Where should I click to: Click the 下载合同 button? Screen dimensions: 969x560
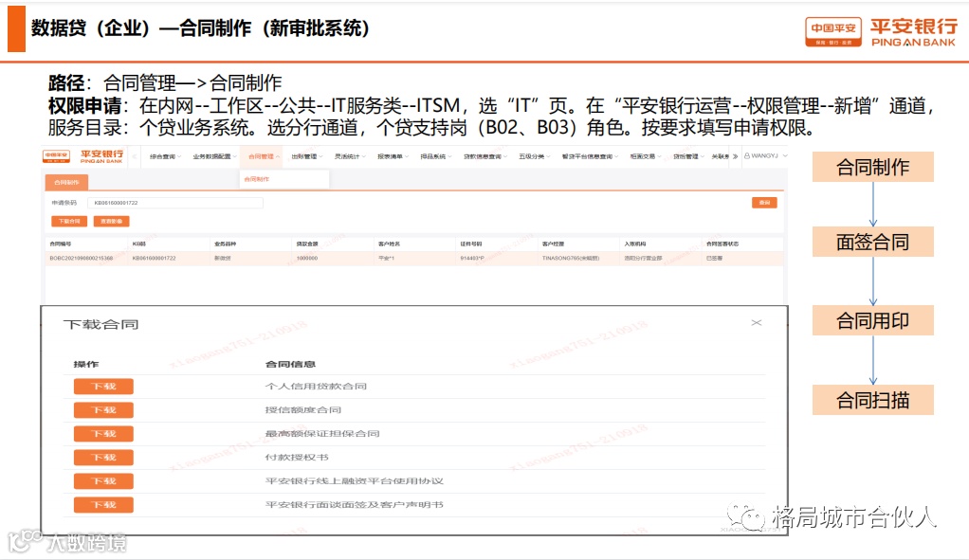point(69,221)
